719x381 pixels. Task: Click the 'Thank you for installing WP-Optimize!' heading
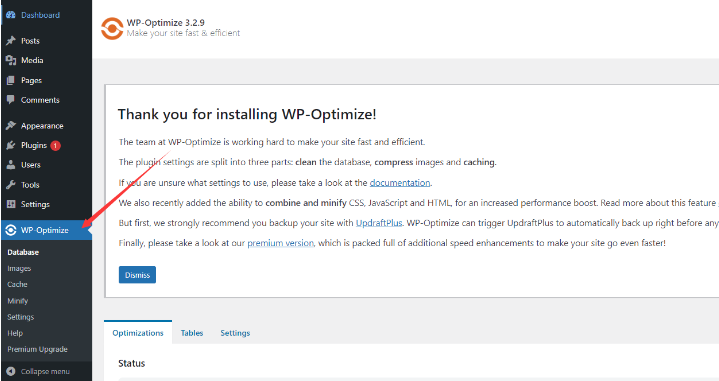pyautogui.click(x=247, y=114)
